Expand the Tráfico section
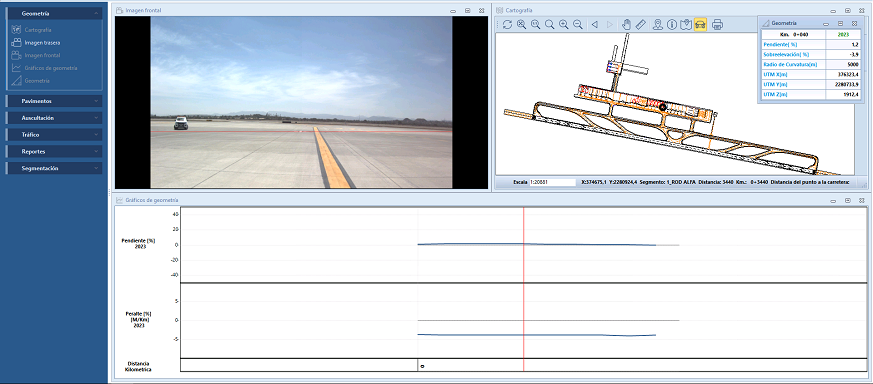873x384 pixels. [54, 135]
